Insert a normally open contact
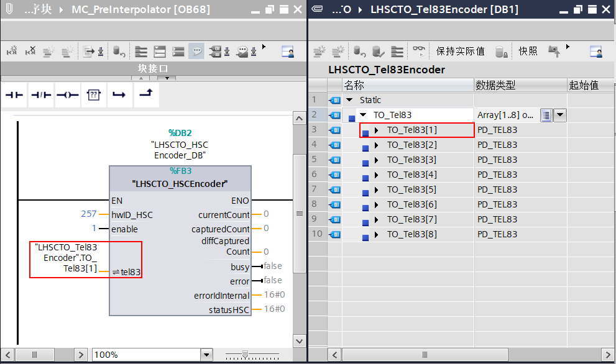This screenshot has width=616, height=364. [14, 95]
